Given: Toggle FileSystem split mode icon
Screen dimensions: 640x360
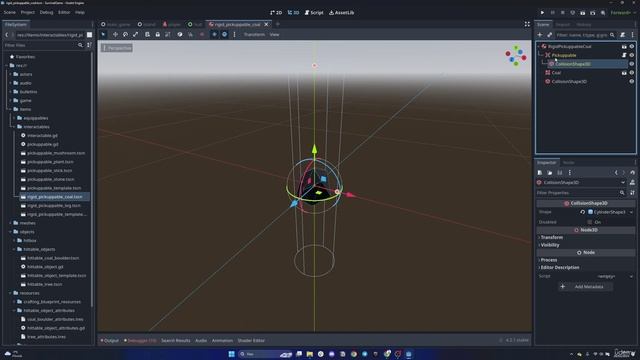Looking at the screenshot, I should coord(89,35).
